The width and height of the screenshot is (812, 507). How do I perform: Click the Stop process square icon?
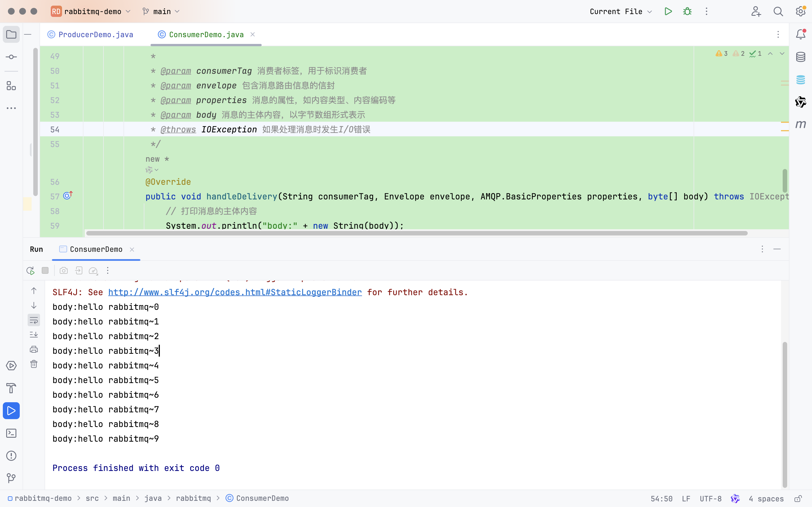point(45,271)
